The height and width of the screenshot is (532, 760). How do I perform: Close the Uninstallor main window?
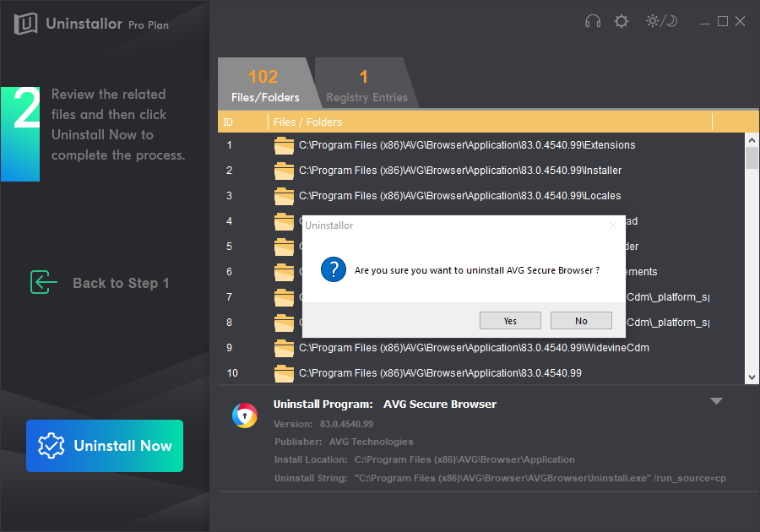tap(740, 21)
